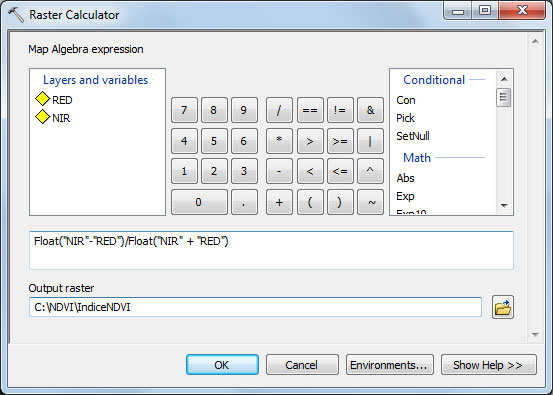Insert the plus operator

pos(279,202)
